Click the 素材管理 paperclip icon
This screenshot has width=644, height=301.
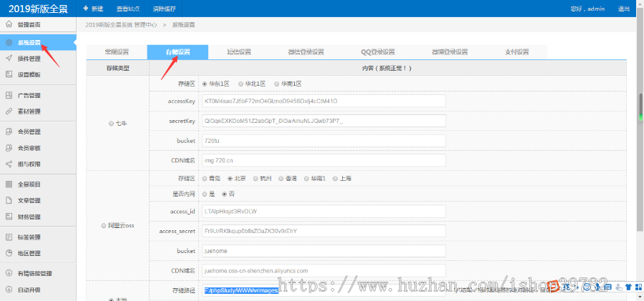tap(9, 112)
